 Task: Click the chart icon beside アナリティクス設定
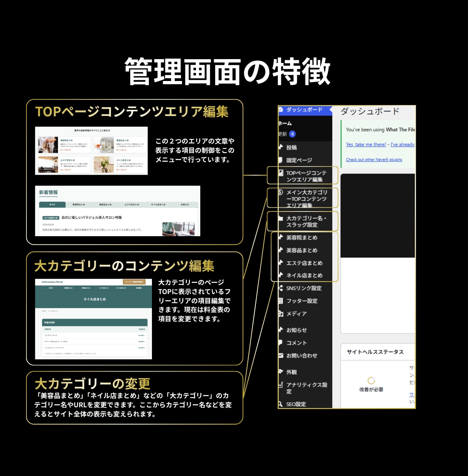point(281,385)
